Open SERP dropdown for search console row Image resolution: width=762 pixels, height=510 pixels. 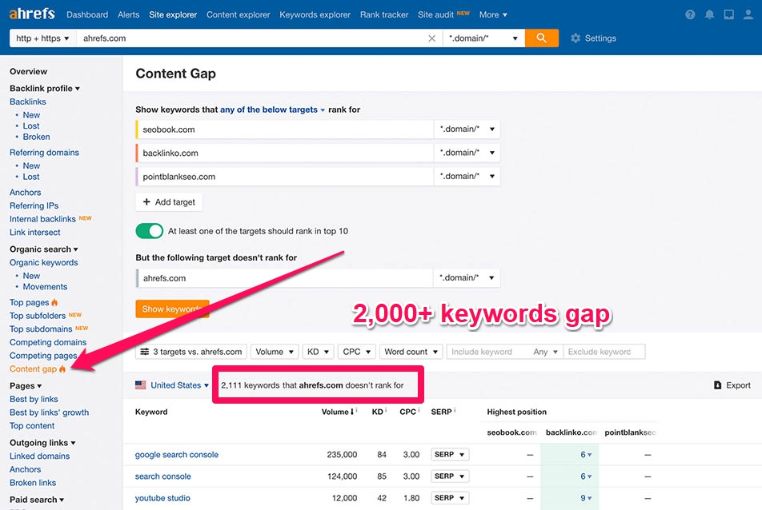[450, 476]
